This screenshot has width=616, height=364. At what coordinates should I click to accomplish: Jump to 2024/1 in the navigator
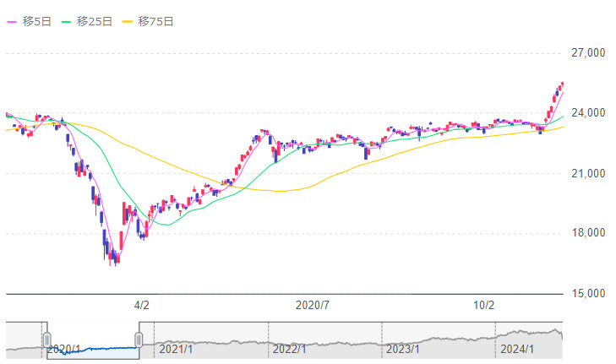click(516, 348)
